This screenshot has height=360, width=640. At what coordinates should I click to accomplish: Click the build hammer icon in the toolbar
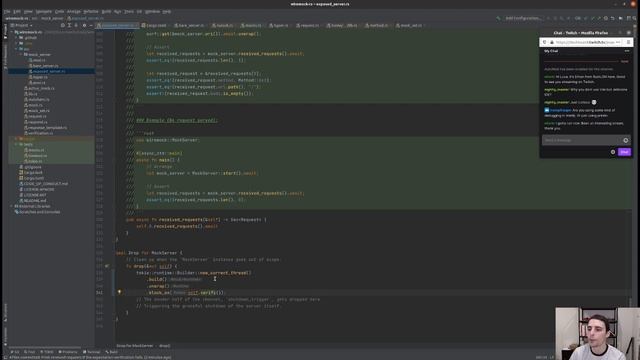tap(498, 18)
